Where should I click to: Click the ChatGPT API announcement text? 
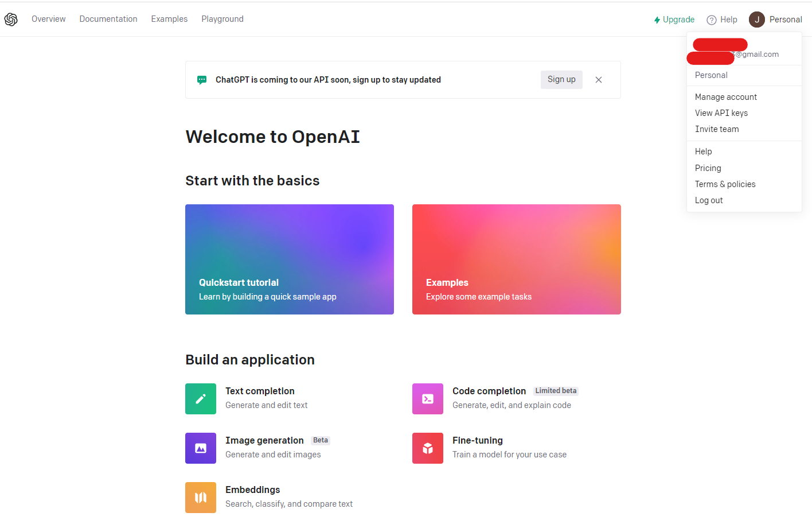328,80
